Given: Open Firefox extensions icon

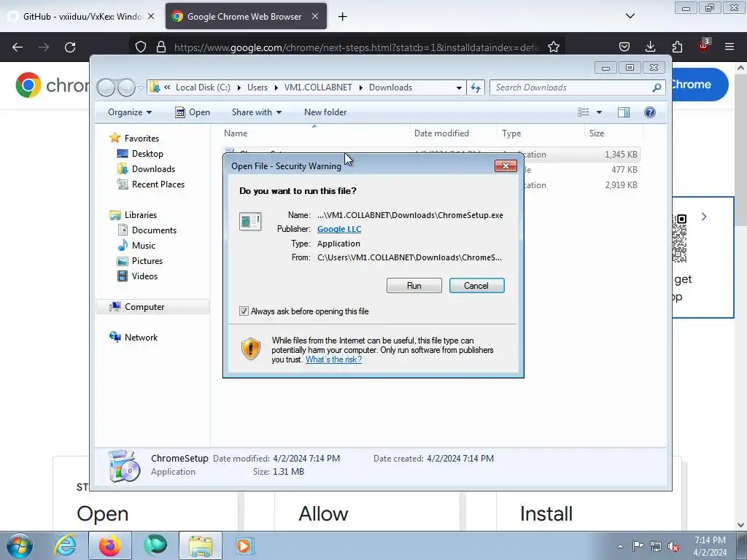Looking at the screenshot, I should (677, 47).
